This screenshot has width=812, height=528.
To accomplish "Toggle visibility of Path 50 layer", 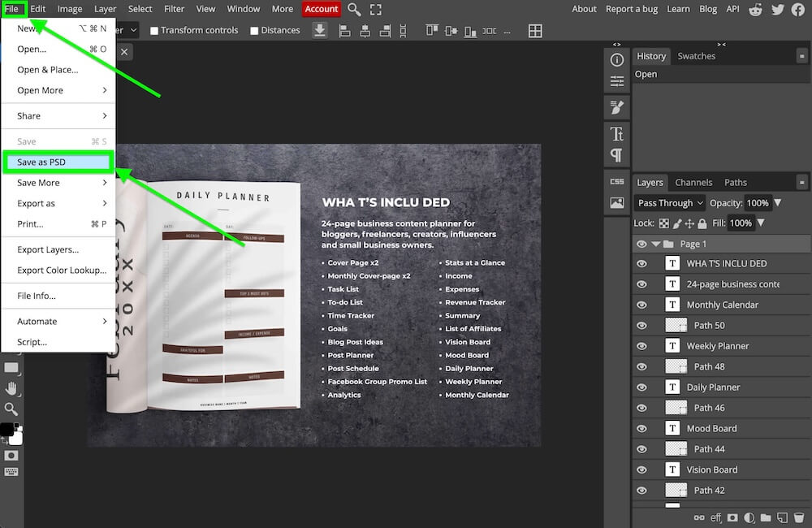I will [641, 325].
